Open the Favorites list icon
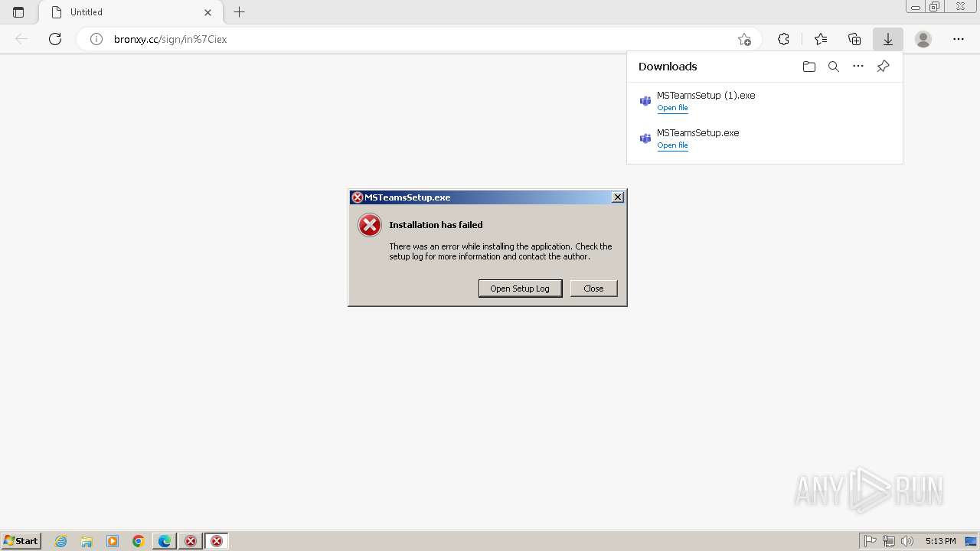The width and height of the screenshot is (980, 551). (821, 39)
